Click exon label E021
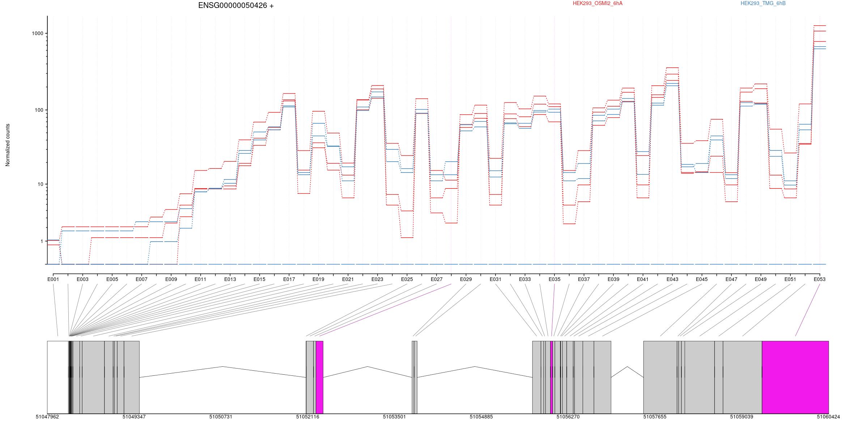 [x=348, y=279]
